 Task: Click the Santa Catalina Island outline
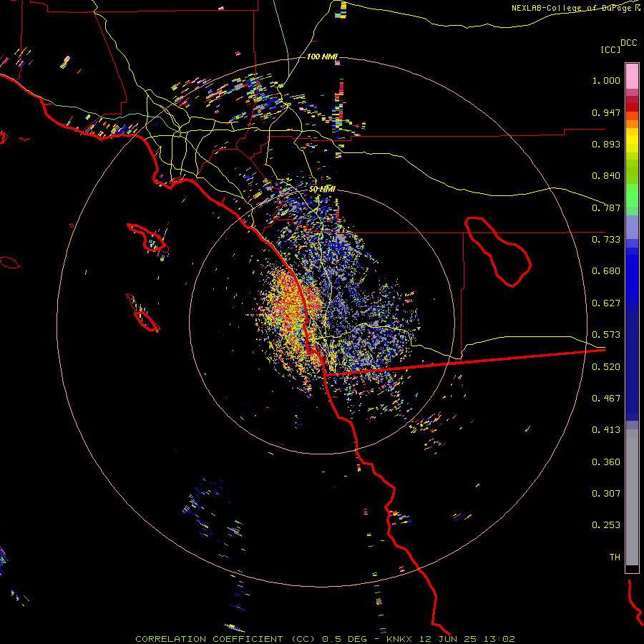[147, 238]
